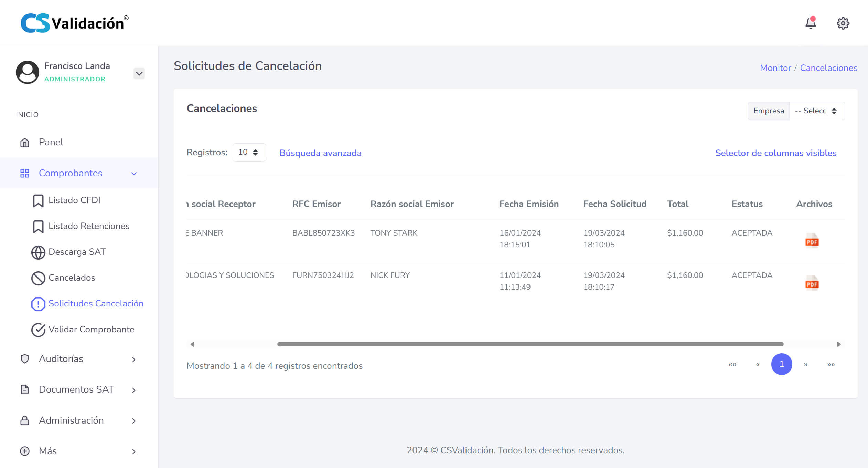Click the horizontal table scrollbar

point(530,344)
